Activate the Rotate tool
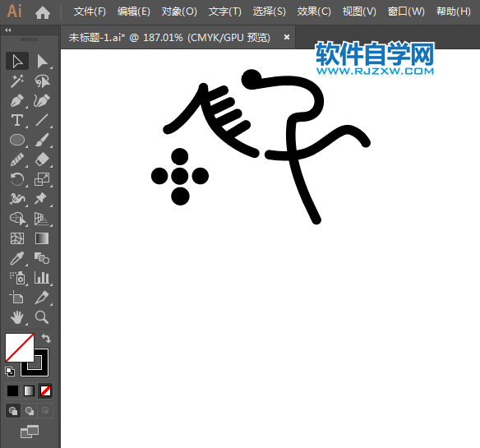Screen dimensions: 480x448 (x=17, y=179)
